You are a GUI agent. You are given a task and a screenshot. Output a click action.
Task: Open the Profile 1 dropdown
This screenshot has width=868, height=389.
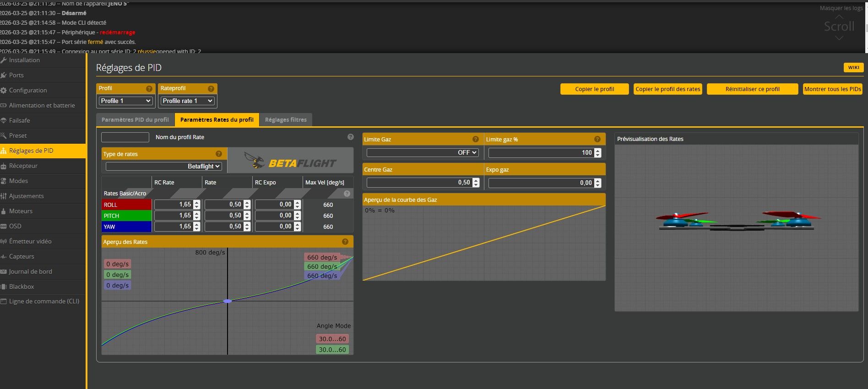[125, 101]
